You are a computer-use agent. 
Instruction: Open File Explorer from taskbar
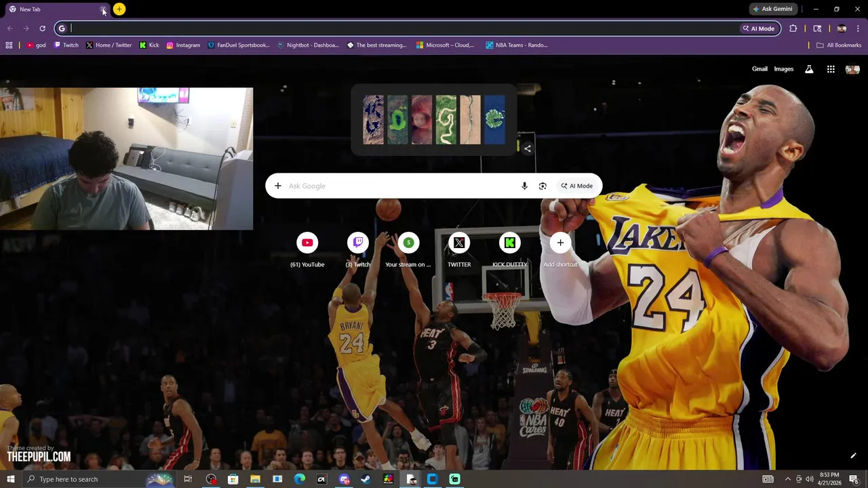(255, 479)
